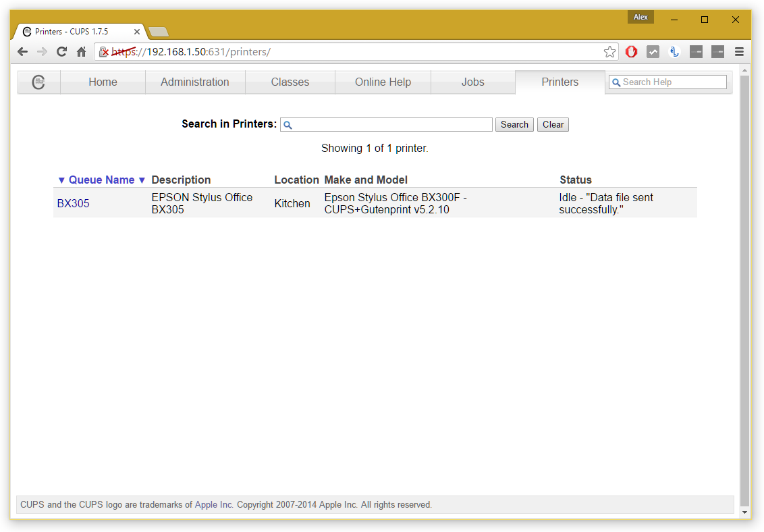The width and height of the screenshot is (764, 532).
Task: Go back with the browser back arrow
Action: click(22, 51)
